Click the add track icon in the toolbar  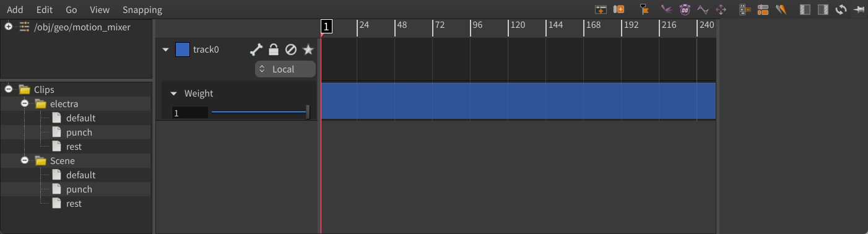tap(601, 9)
